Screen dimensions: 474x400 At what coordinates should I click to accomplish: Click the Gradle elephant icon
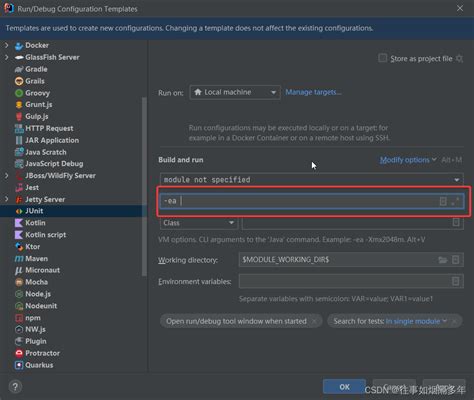point(19,69)
